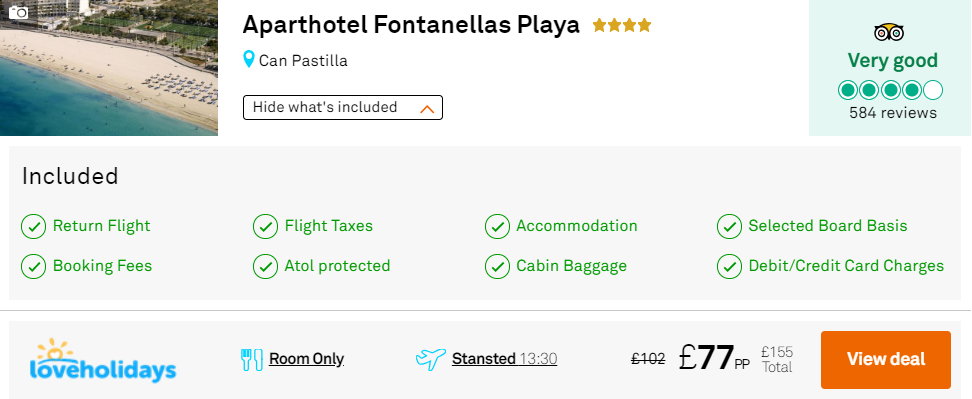Image resolution: width=972 pixels, height=399 pixels.
Task: Open the Room Only board option
Action: coord(306,359)
